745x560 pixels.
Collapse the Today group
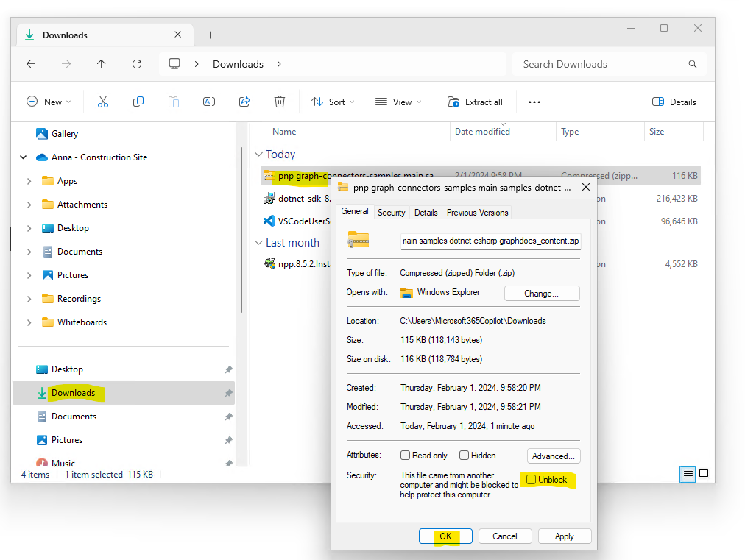(x=259, y=155)
